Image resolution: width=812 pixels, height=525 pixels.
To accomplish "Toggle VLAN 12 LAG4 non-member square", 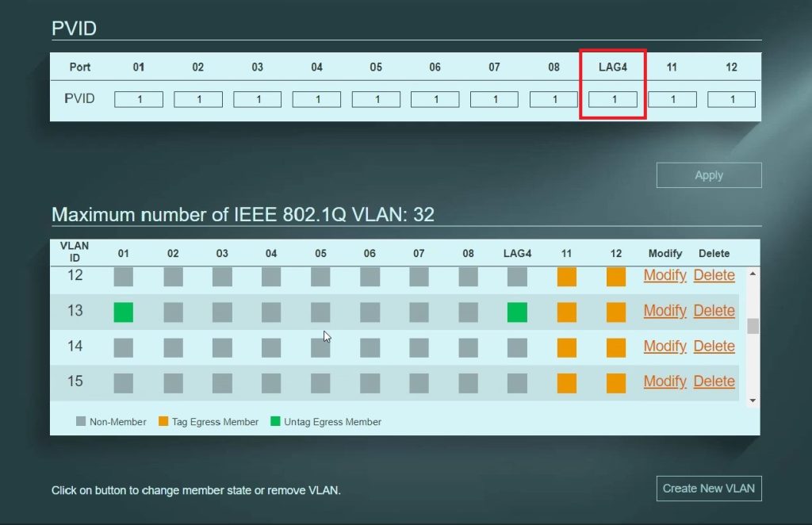I will click(517, 277).
